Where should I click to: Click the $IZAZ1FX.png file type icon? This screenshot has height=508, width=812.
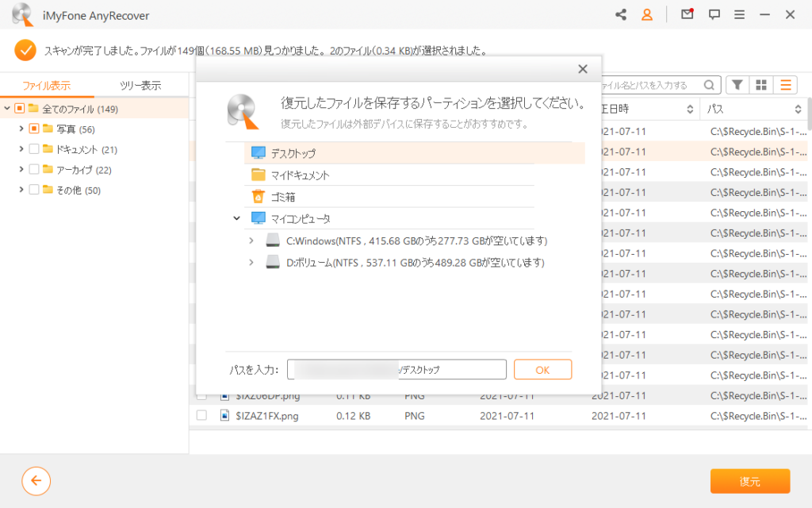(x=224, y=415)
